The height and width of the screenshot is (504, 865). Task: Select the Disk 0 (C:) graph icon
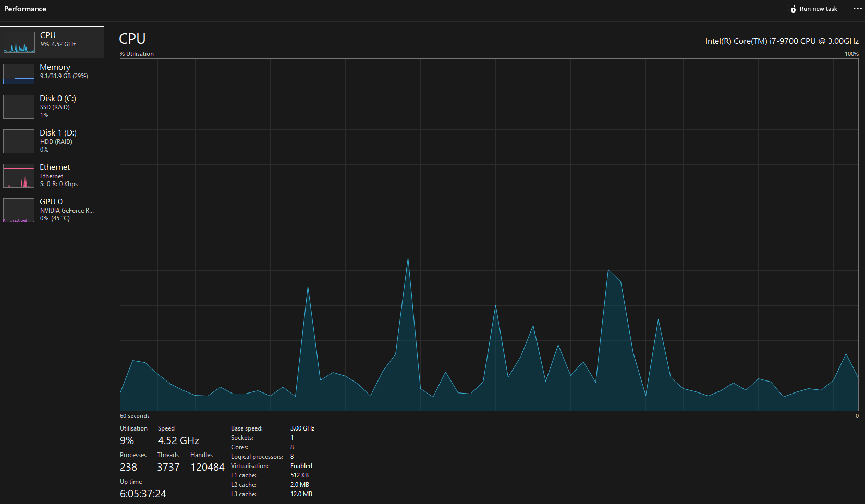coord(19,107)
